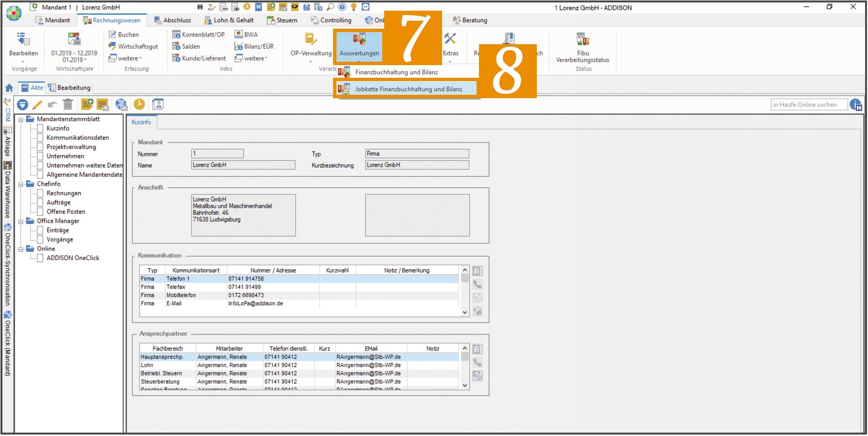The image size is (868, 436).
Task: Tick the Kurzinfo checkbox in the tree
Action: point(40,128)
